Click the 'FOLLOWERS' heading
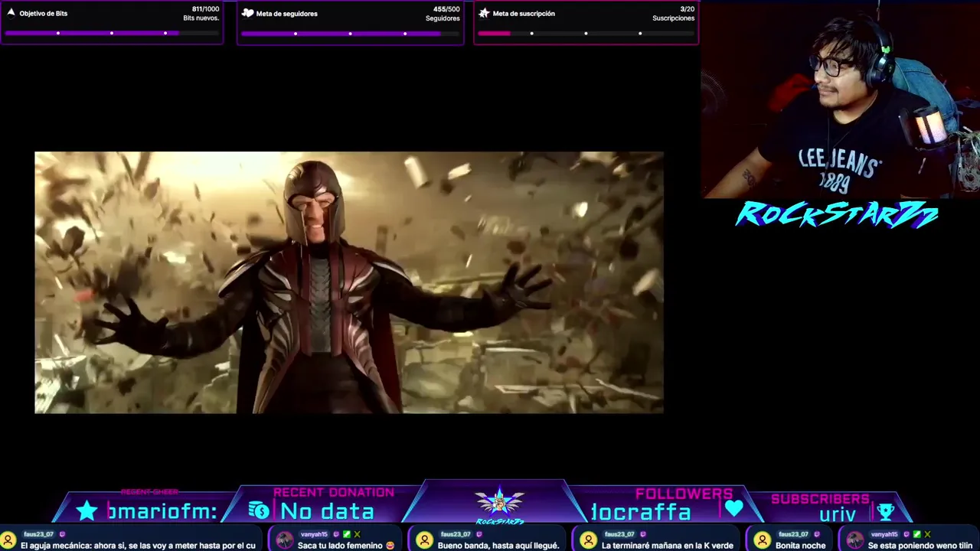980x551 pixels. click(684, 494)
